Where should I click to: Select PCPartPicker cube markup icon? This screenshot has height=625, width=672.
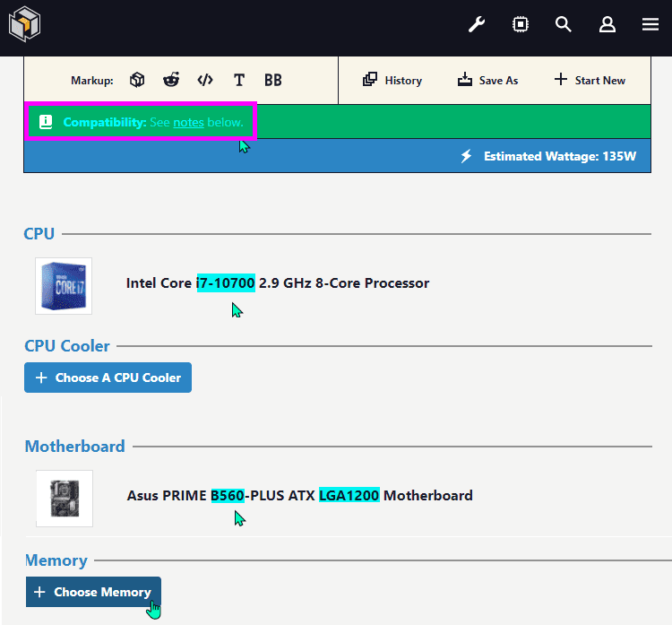click(137, 80)
